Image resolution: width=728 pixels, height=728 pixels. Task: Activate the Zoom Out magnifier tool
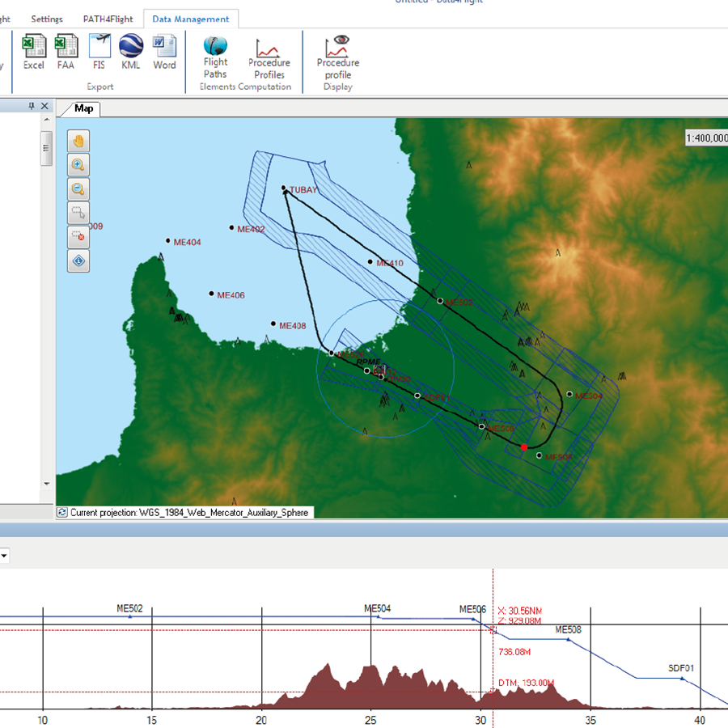click(78, 188)
